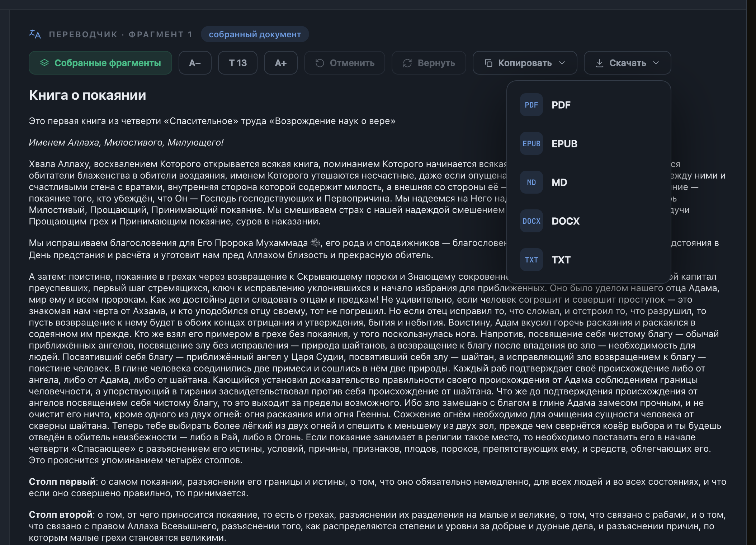Click the MD format badge icon
The image size is (756, 545).
click(531, 182)
